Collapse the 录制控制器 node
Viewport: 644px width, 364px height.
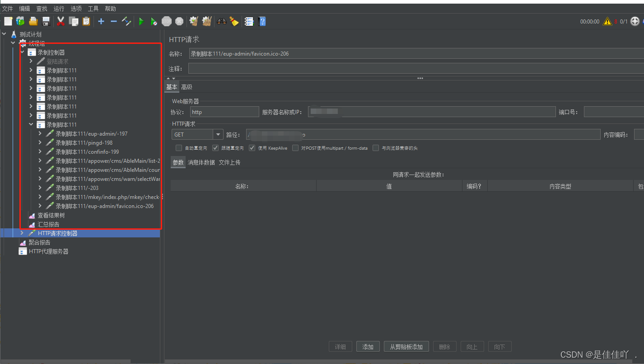22,52
